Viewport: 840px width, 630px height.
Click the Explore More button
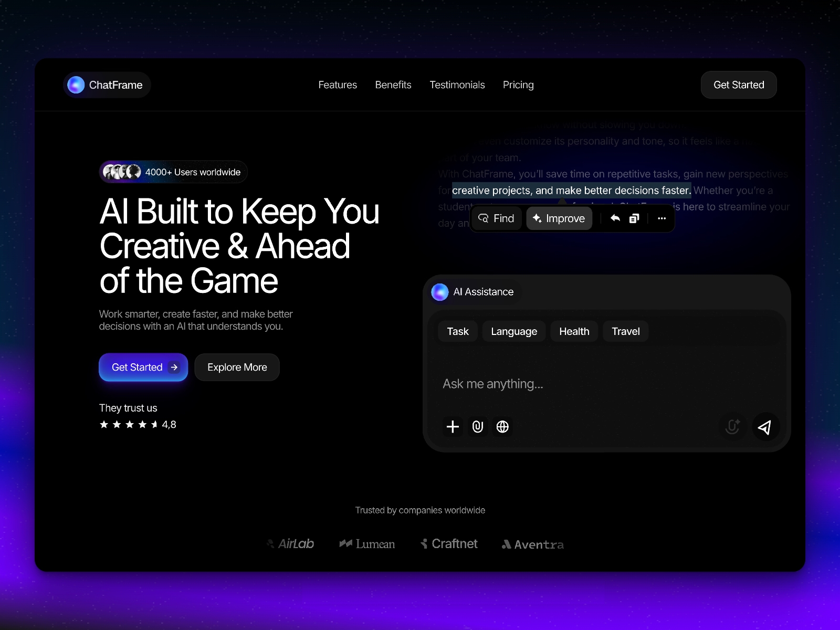(x=237, y=367)
